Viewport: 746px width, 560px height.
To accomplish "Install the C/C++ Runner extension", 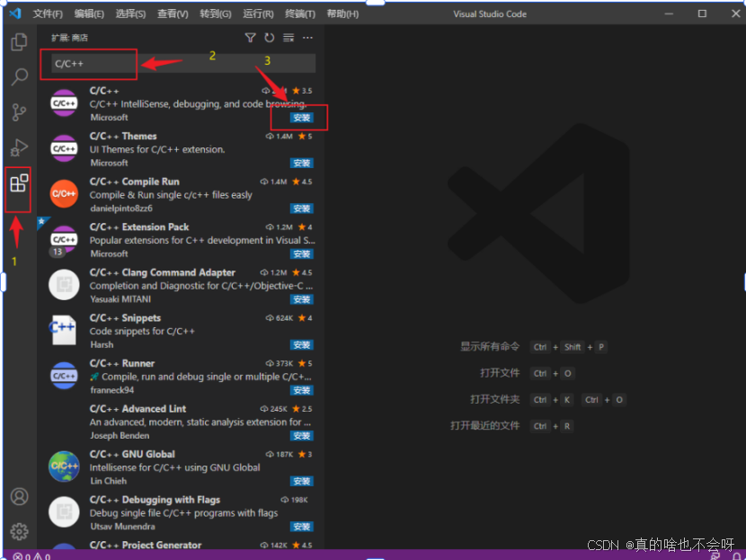I will click(x=302, y=390).
